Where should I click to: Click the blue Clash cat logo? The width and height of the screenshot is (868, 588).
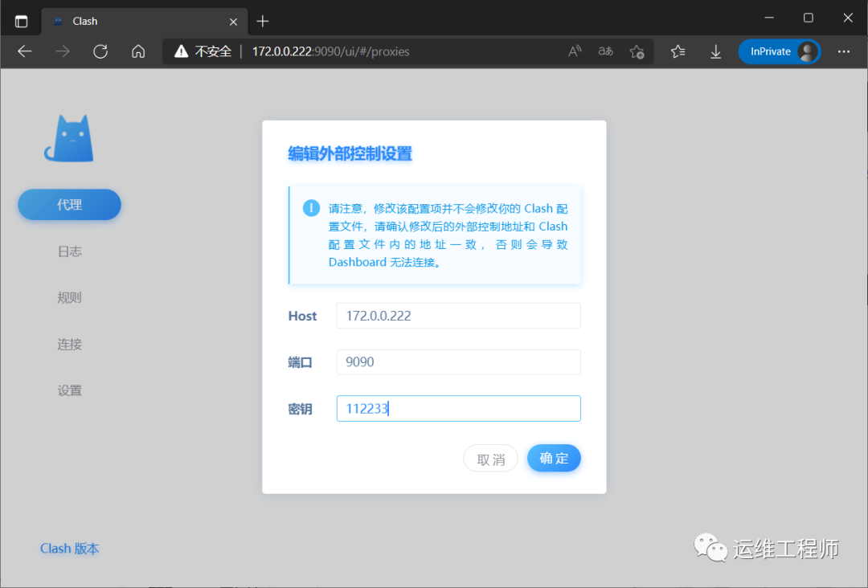[68, 138]
